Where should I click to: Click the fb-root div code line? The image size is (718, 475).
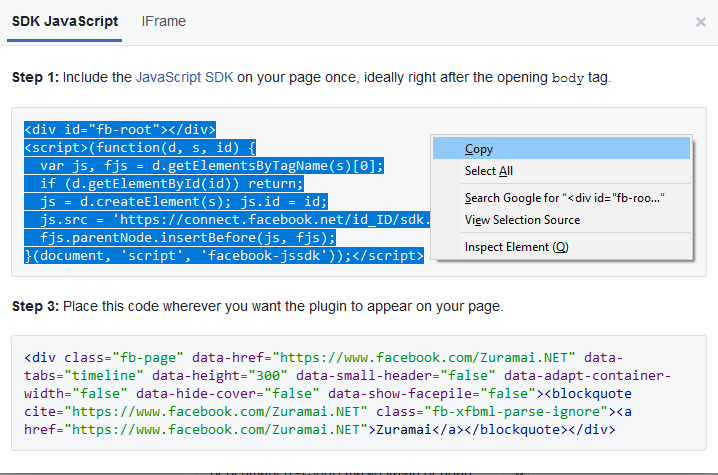[120, 130]
